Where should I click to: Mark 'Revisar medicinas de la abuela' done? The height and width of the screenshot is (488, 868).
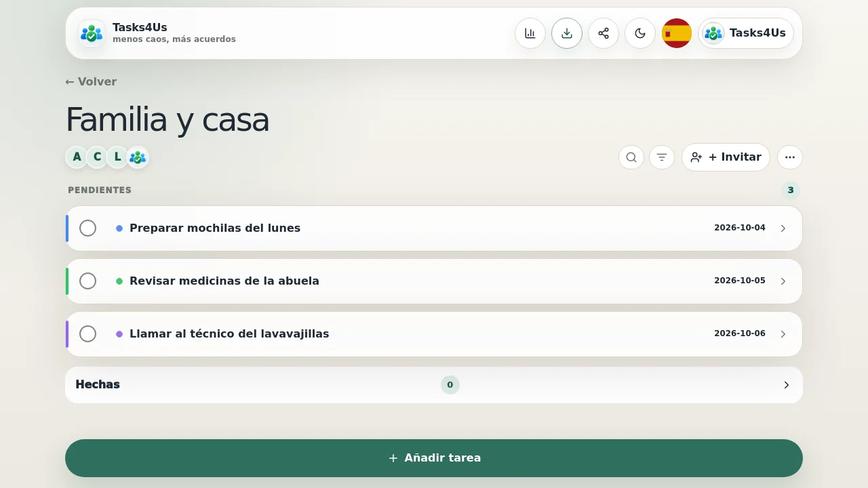(x=87, y=281)
